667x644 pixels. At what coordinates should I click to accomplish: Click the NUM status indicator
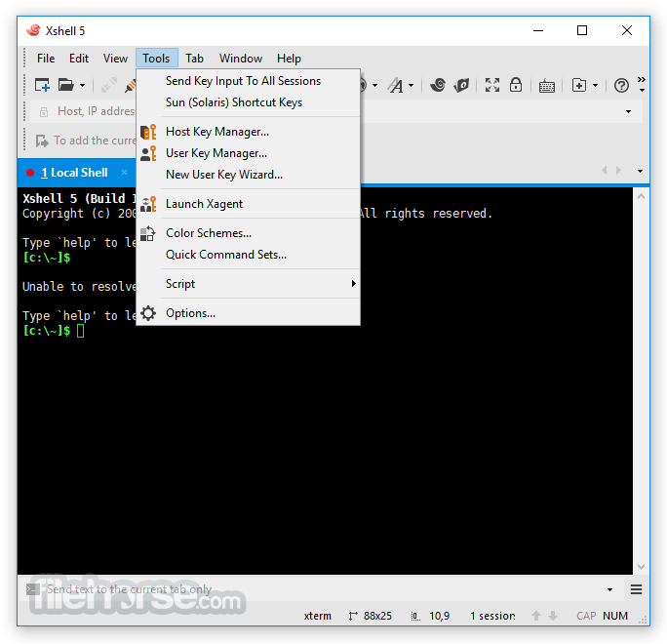[615, 616]
